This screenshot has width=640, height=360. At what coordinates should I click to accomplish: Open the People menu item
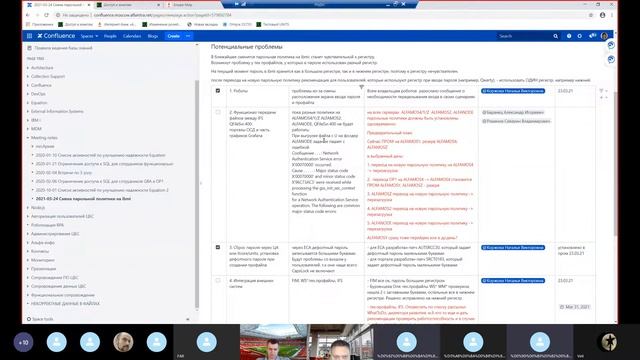[x=110, y=36]
